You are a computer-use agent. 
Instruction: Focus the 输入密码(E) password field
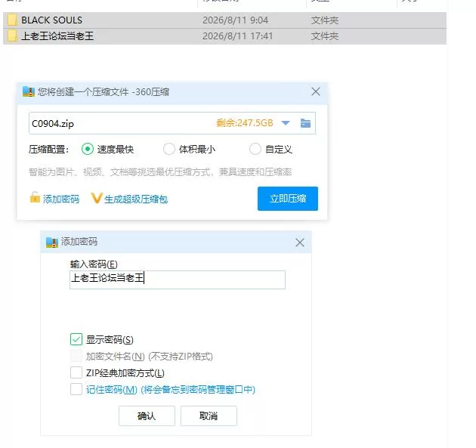click(x=178, y=280)
